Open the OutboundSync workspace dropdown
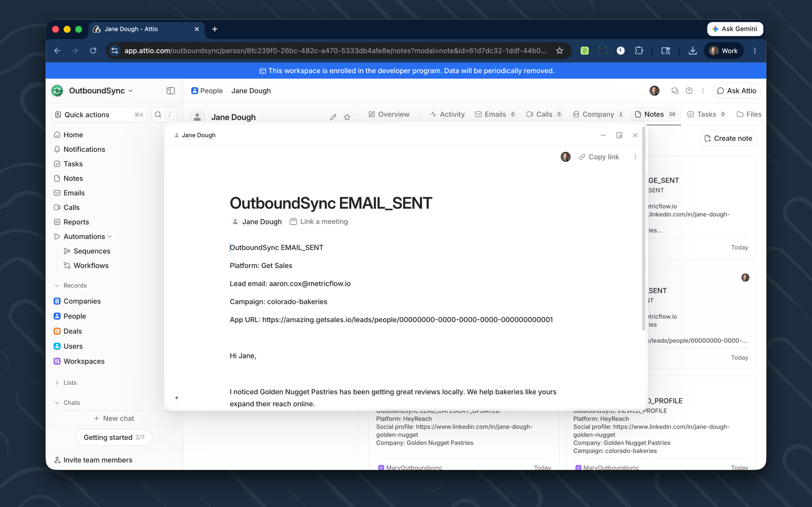The image size is (812, 507). (x=101, y=91)
